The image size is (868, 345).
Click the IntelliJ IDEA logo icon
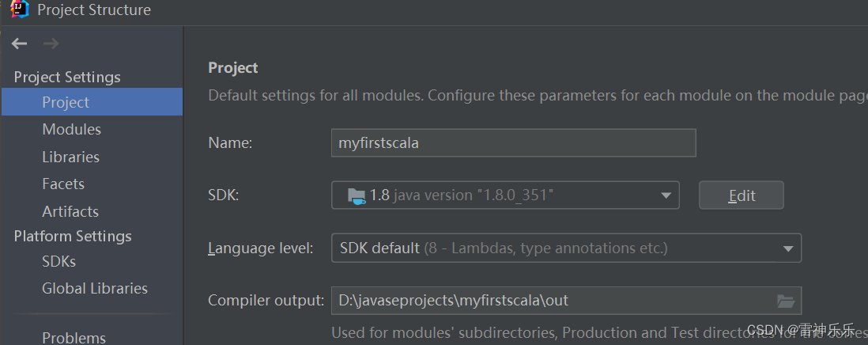(19, 9)
